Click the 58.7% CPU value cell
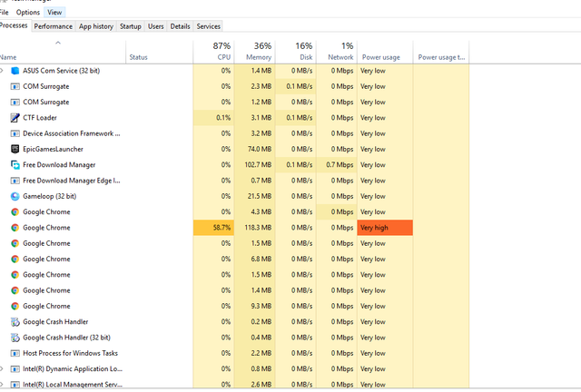 (213, 228)
